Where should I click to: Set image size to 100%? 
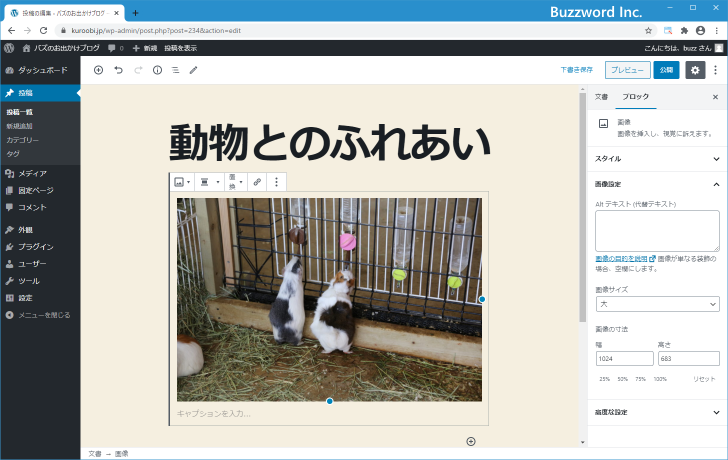pyautogui.click(x=660, y=379)
